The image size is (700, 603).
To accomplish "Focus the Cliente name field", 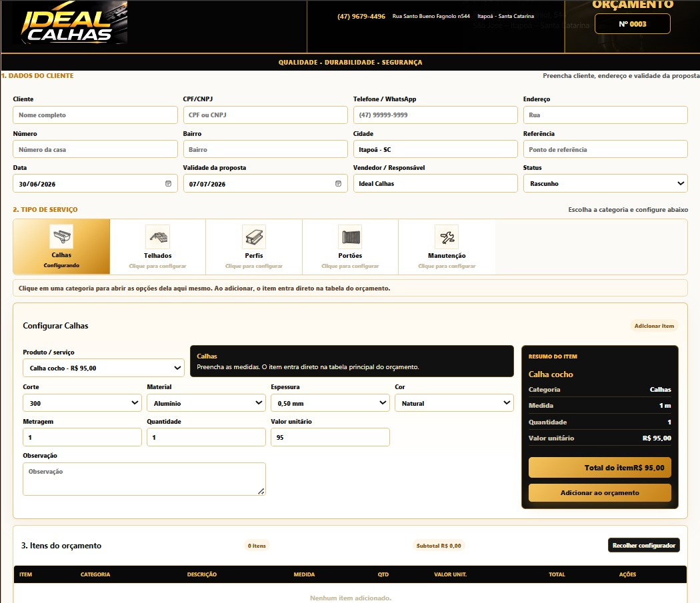I will click(95, 115).
